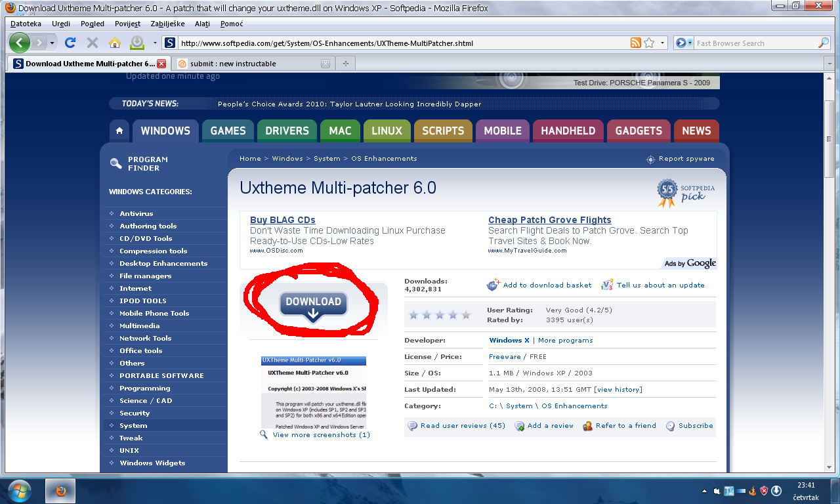Viewport: 840px width, 504px height.
Task: Open the Downloads toolbar icon
Action: click(136, 43)
